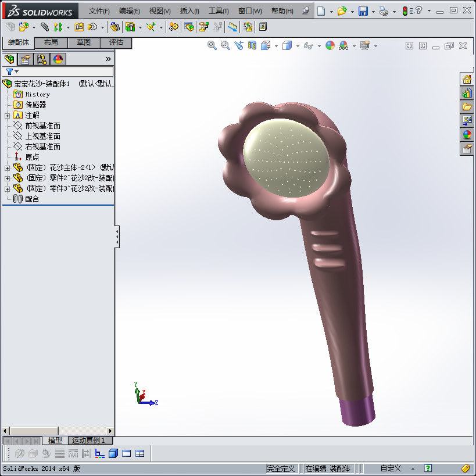This screenshot has width=476, height=476.
Task: Click the Move Component icon
Action: pyautogui.click(x=92, y=27)
